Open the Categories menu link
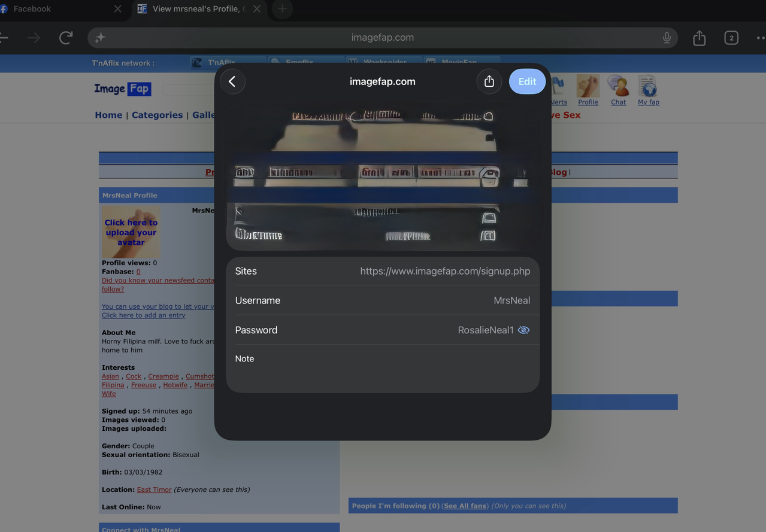The image size is (766, 532). tap(157, 115)
